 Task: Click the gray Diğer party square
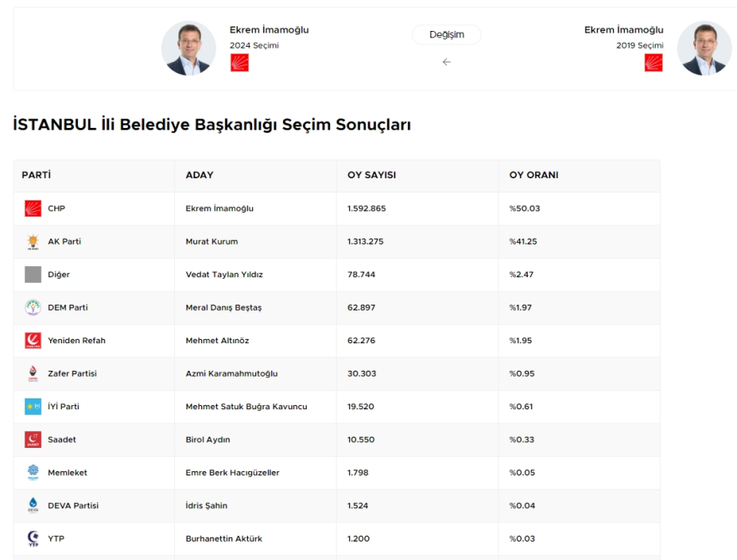point(33,275)
